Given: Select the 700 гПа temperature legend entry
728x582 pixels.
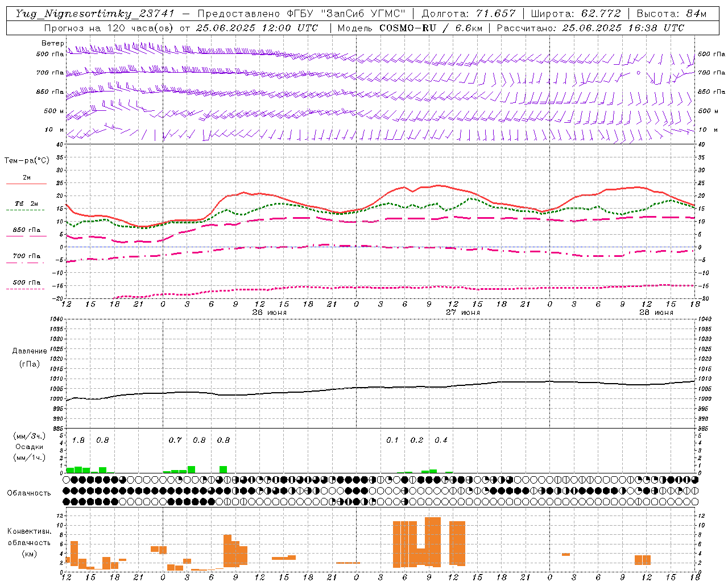Looking at the screenshot, I should click(26, 256).
